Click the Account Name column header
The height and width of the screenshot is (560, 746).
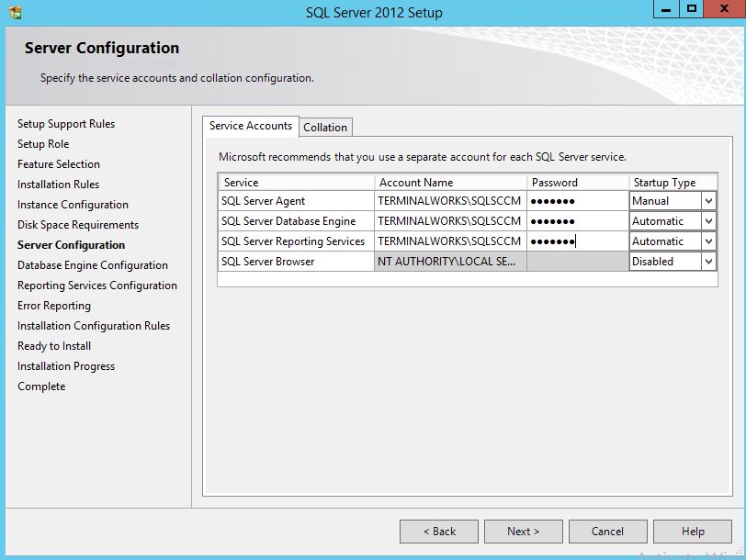click(450, 183)
